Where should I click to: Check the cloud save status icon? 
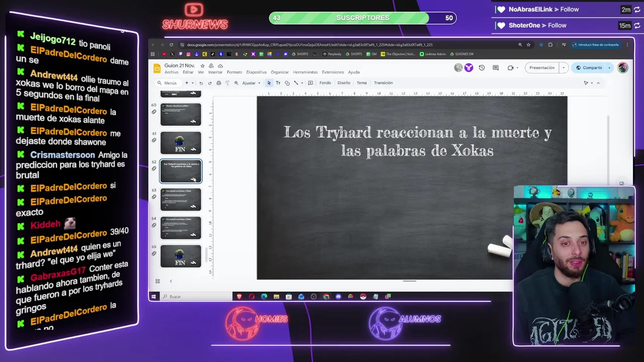coord(220,66)
